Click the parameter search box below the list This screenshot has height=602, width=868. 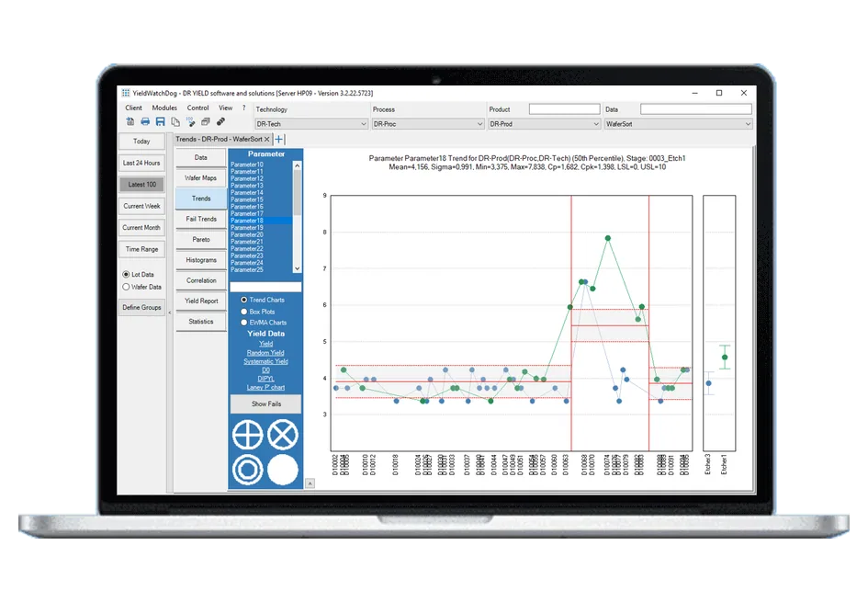265,287
